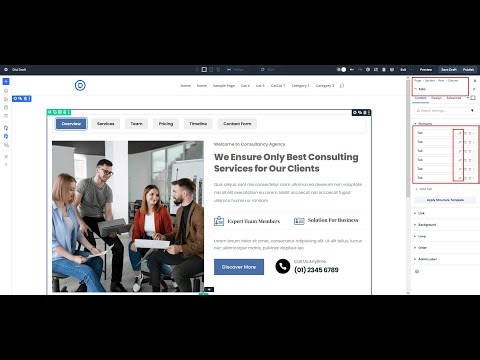Select the Contact Form tab on the page
Image resolution: width=480 pixels, height=360 pixels.
pos(237,124)
